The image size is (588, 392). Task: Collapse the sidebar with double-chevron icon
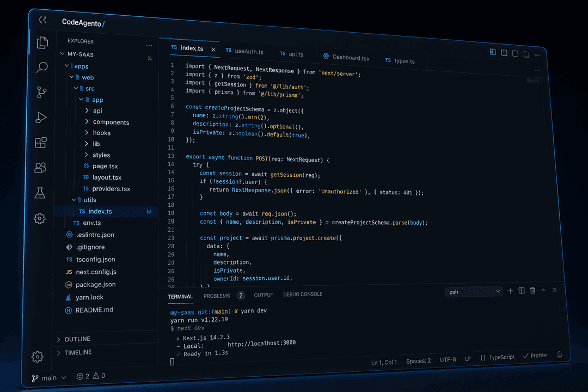click(x=42, y=20)
